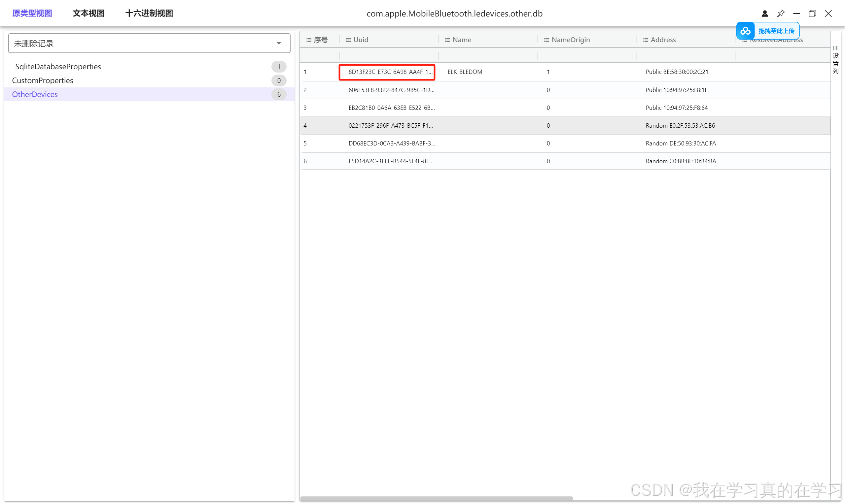This screenshot has width=845, height=504.
Task: Switch to 十六进制视图 tab
Action: point(149,13)
